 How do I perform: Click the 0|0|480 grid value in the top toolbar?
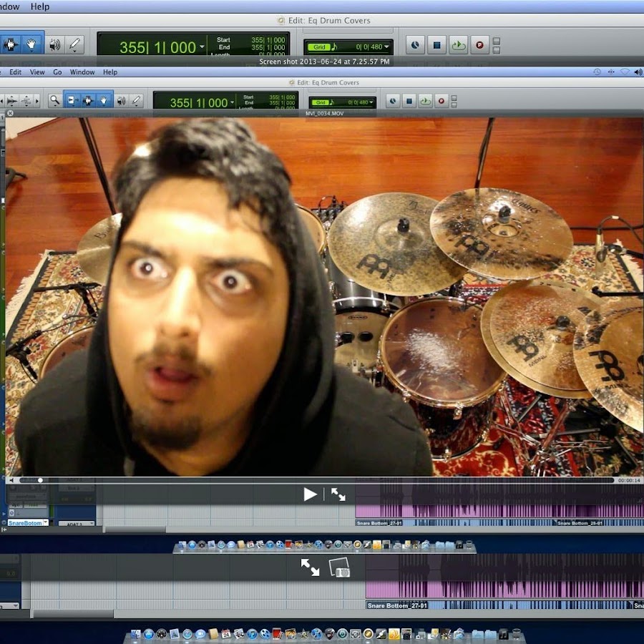[369, 47]
